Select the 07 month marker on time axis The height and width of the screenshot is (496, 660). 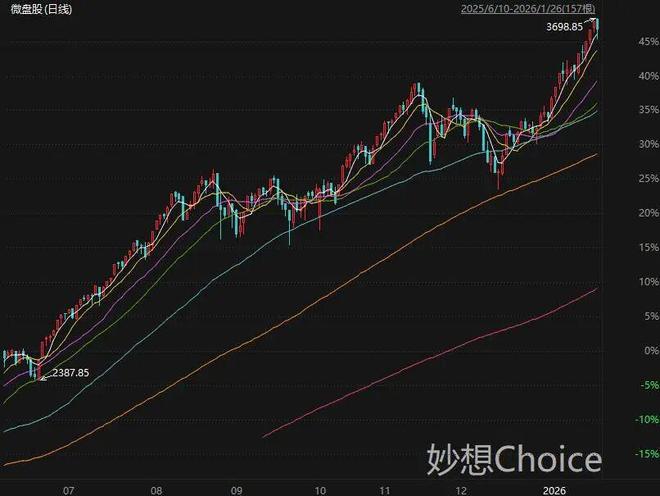[x=68, y=490]
